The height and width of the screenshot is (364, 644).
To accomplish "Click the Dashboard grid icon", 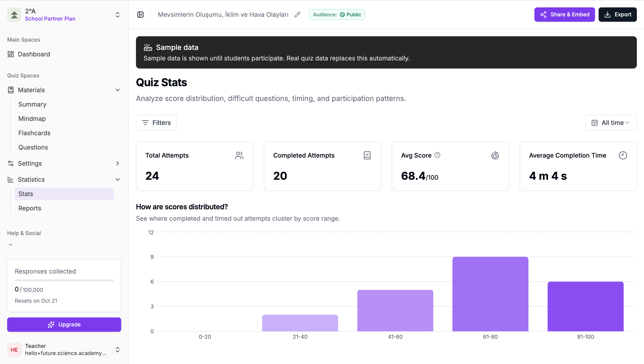I will coord(11,54).
